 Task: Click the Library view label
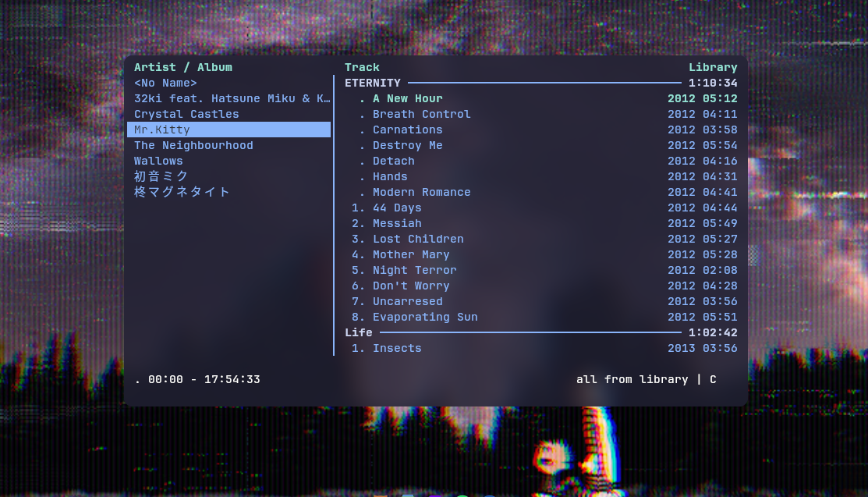click(713, 67)
